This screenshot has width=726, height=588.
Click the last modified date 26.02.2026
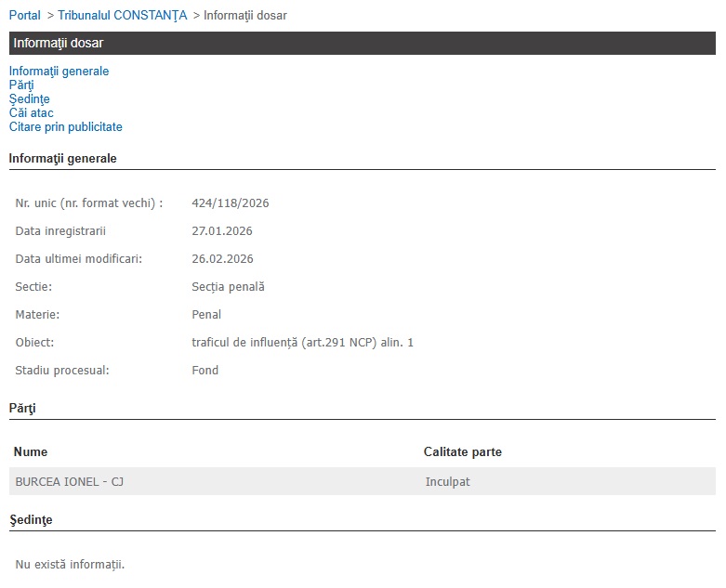tap(222, 259)
